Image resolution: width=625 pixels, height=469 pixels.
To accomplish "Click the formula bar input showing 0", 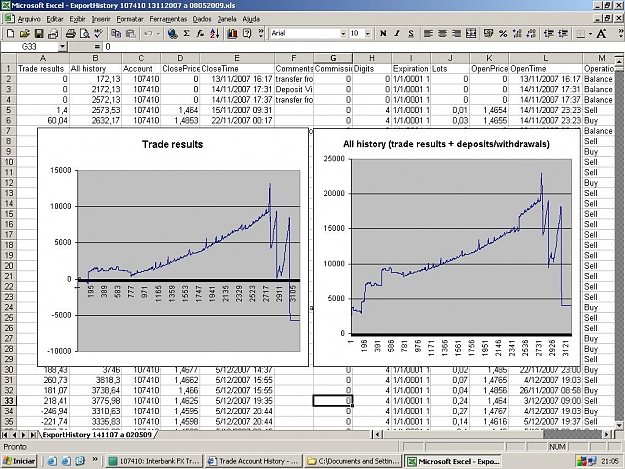I will point(363,47).
